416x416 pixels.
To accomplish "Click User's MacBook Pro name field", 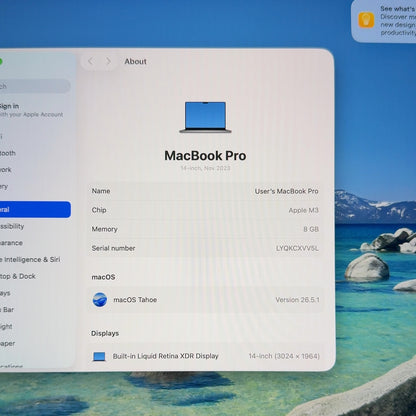I will 286,191.
